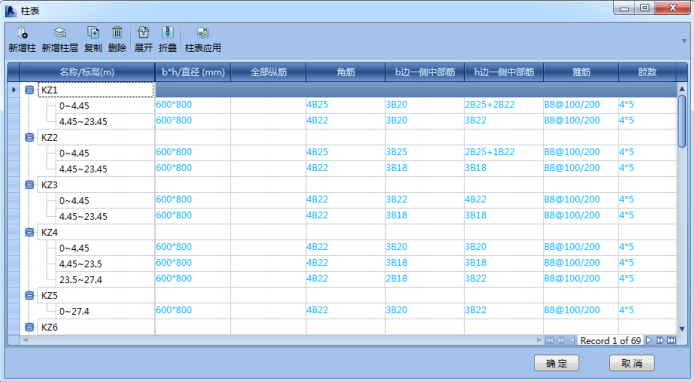694x382 pixels.
Task: Click the 复制 (copy) toolbar icon
Action: click(x=93, y=33)
